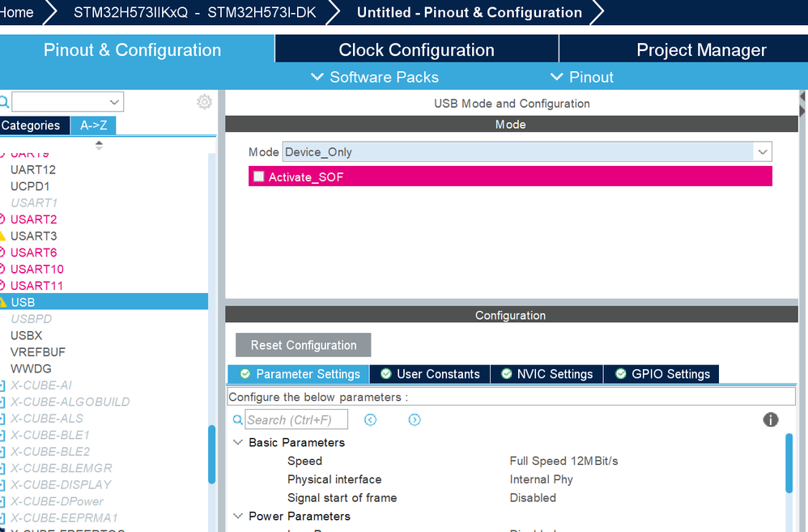The height and width of the screenshot is (532, 808).
Task: Click the pack icon beside X-CUBE-ALGOBUILD
Action: coord(2,402)
